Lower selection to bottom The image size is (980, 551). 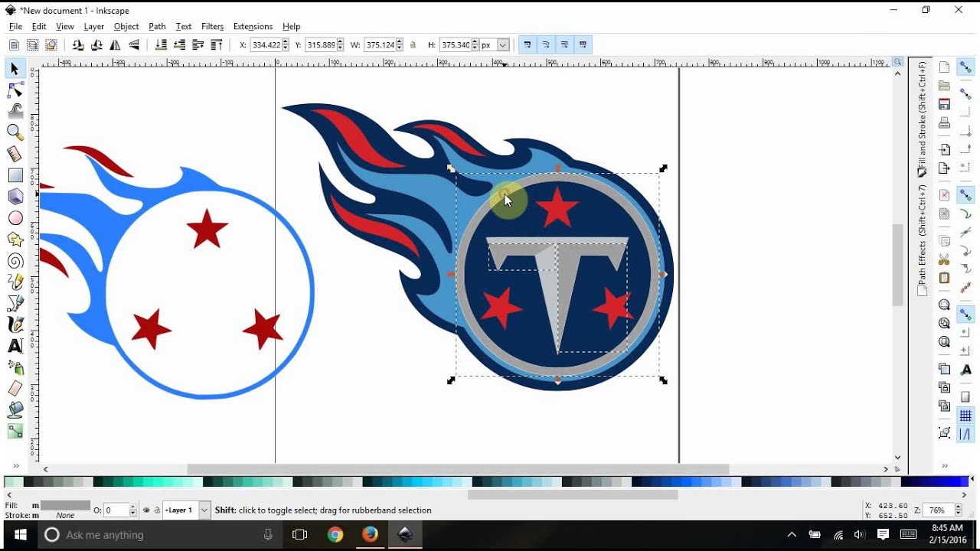[x=161, y=45]
